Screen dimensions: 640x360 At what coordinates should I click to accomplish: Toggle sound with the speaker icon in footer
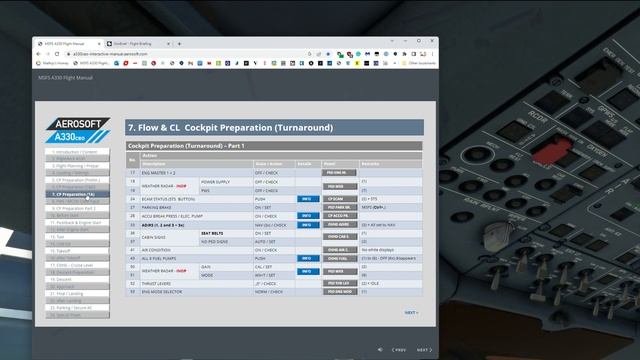(x=380, y=350)
